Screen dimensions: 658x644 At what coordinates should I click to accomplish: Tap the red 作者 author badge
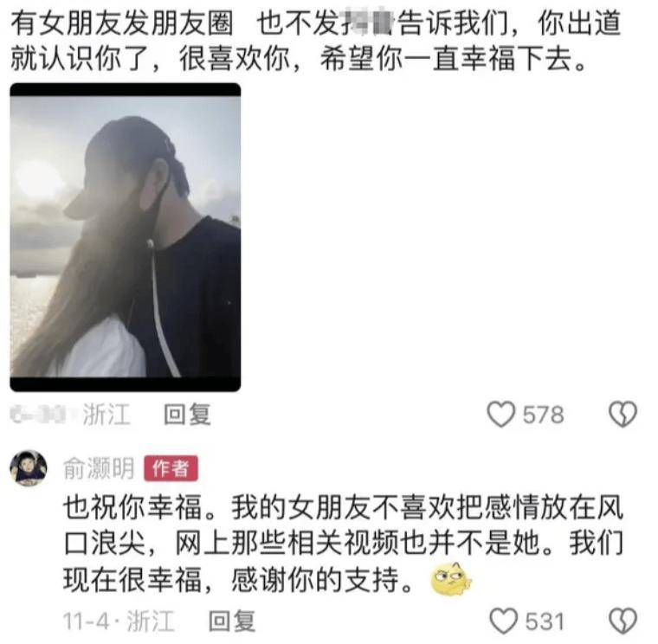pos(171,468)
